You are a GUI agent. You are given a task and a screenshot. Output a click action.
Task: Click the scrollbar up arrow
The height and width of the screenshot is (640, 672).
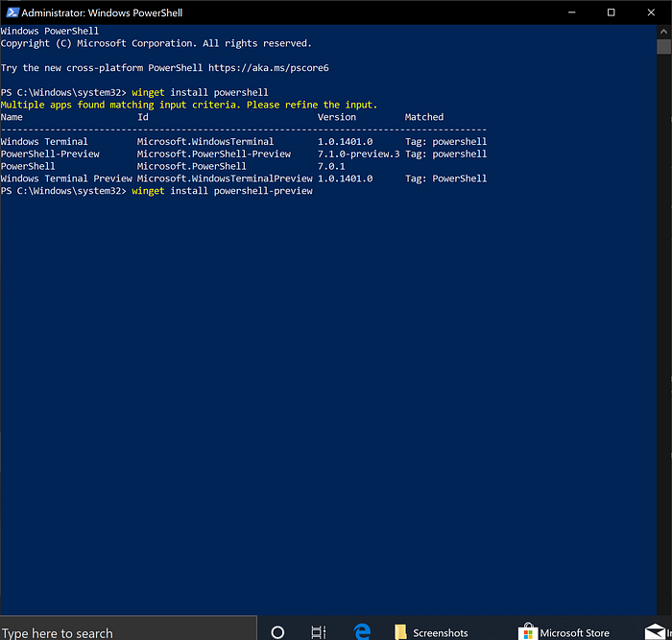point(663,32)
